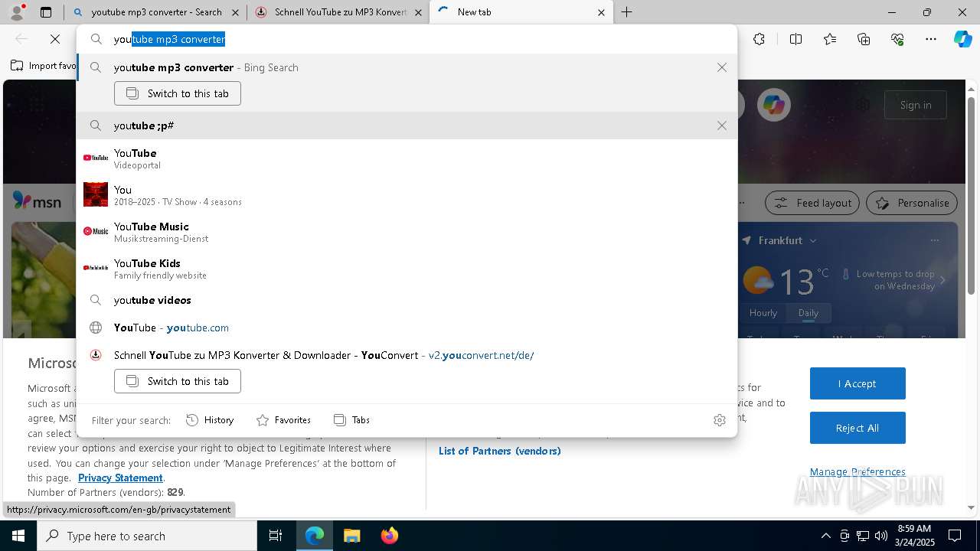Toggle Split screen icon
The width and height of the screenshot is (980, 551).
tap(795, 39)
